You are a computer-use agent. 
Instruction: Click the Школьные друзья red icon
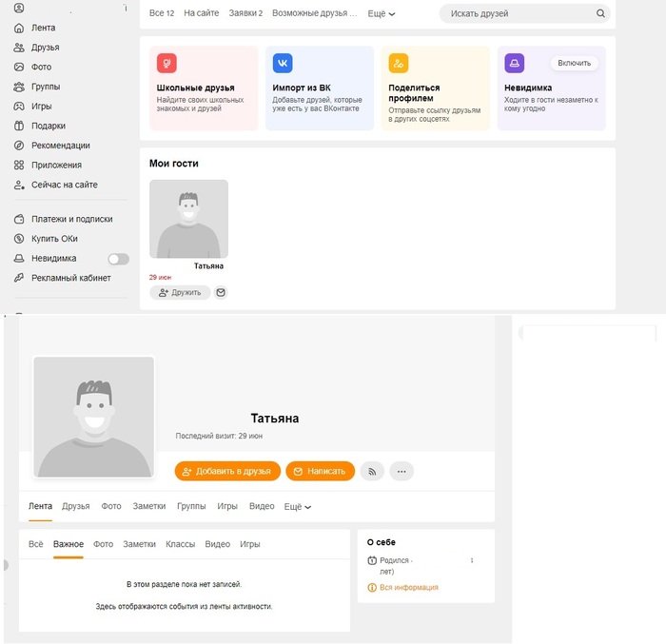pyautogui.click(x=166, y=64)
